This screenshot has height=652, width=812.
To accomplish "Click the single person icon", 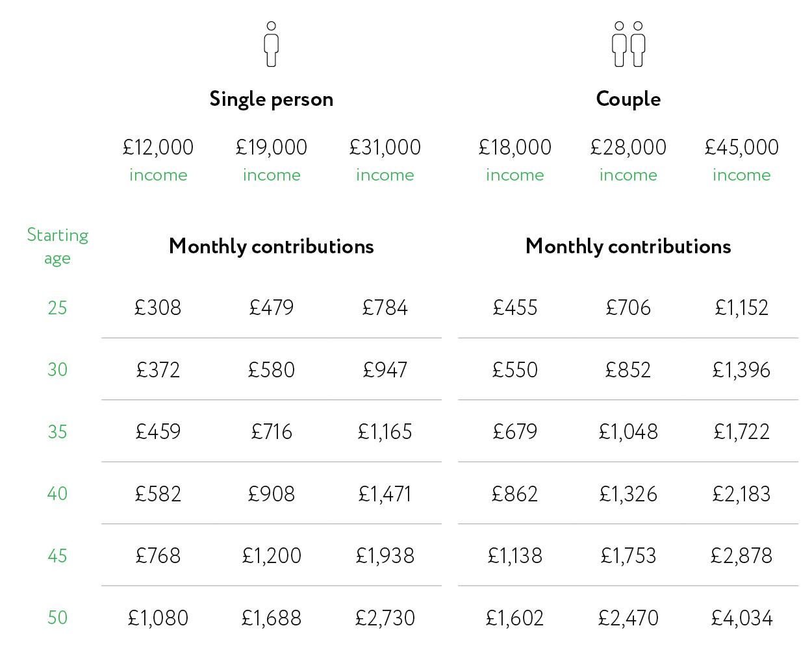I will click(x=272, y=44).
